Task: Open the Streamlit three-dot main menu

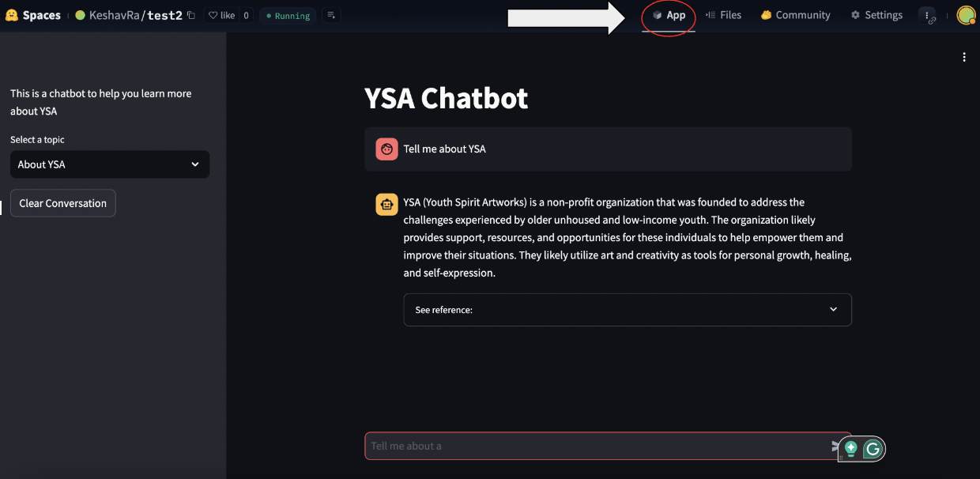Action: pos(963,57)
